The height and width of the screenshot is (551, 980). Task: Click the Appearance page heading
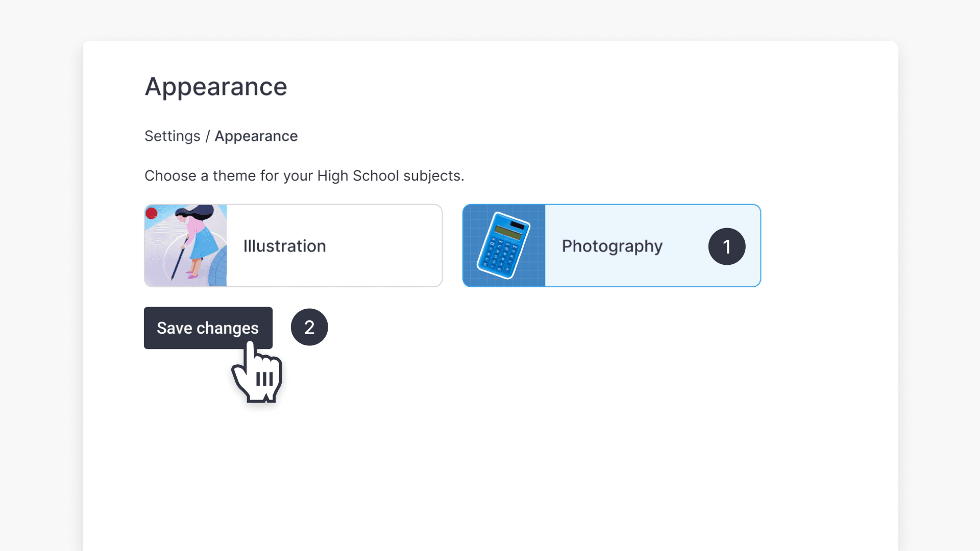click(x=216, y=87)
